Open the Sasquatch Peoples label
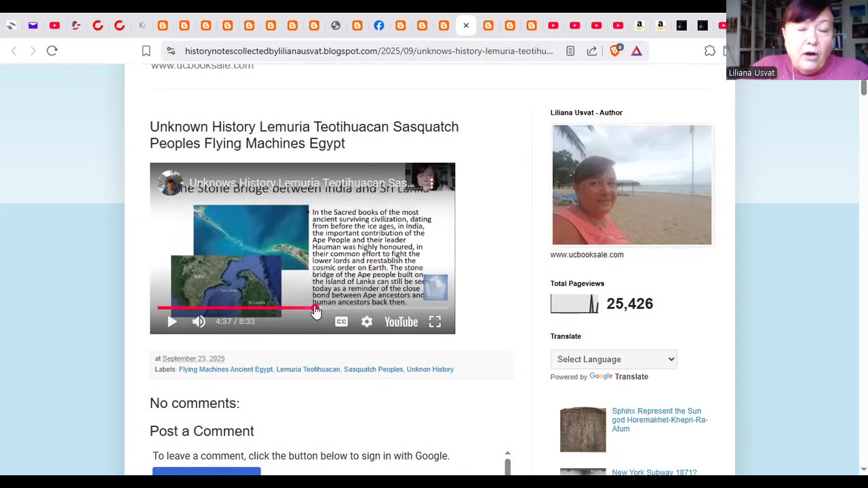 pos(373,369)
